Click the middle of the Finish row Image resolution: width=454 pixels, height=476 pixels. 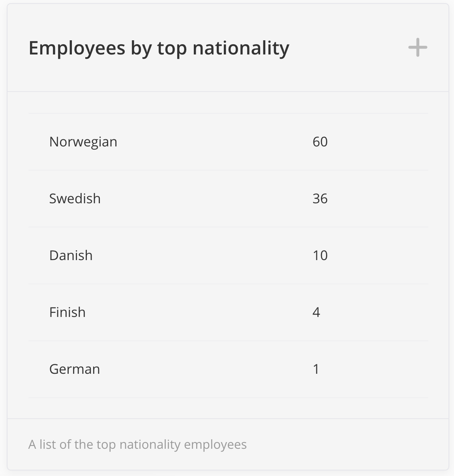pos(228,312)
